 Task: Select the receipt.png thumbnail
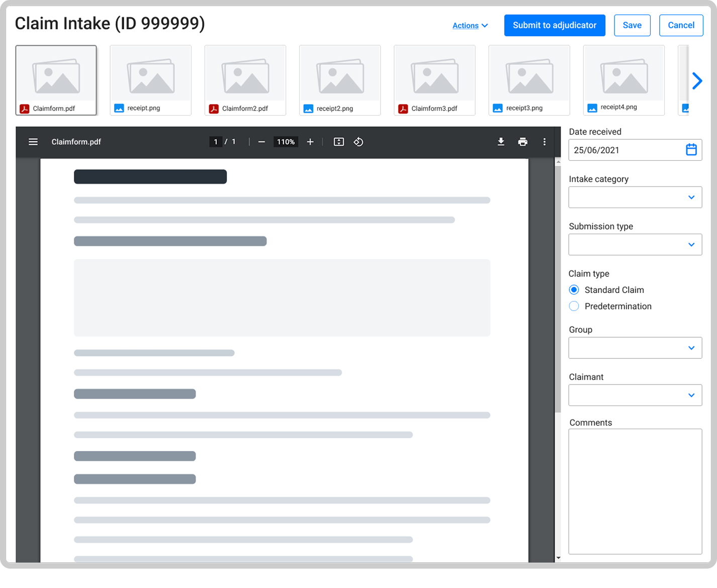pyautogui.click(x=151, y=80)
